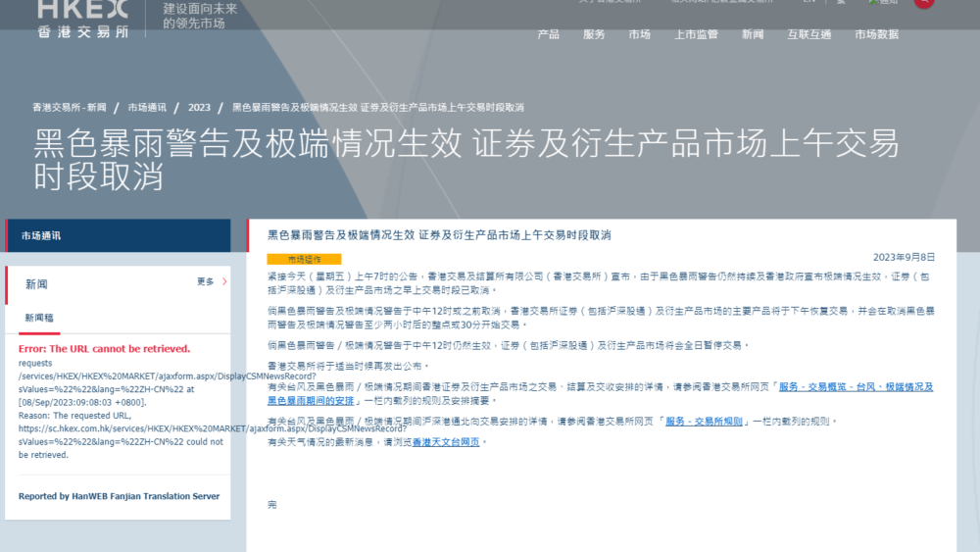Image resolution: width=980 pixels, height=552 pixels.
Task: Select the 新闻稿 tab
Action: [40, 318]
